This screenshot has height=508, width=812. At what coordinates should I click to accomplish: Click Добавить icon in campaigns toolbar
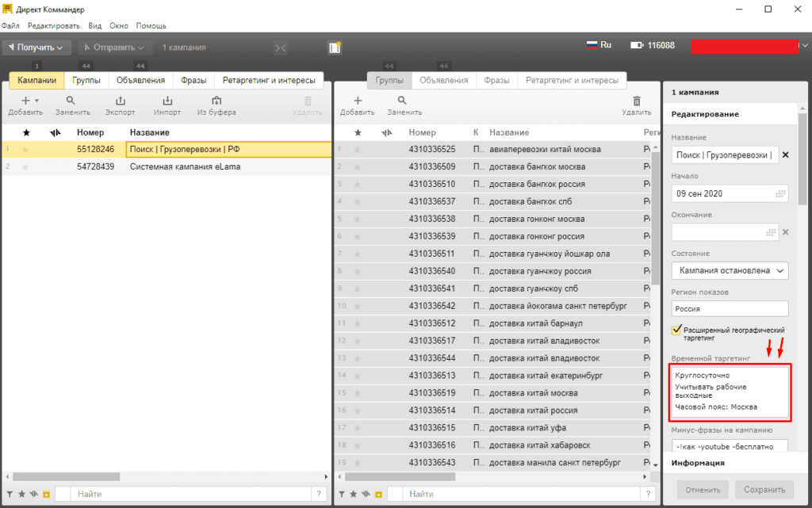25,101
